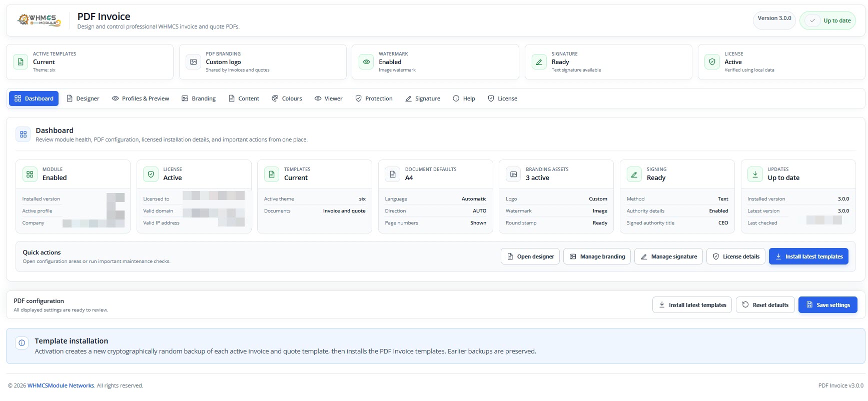The width and height of the screenshot is (868, 401).
Task: Click the Latest version "3.0.0" value
Action: tap(843, 211)
